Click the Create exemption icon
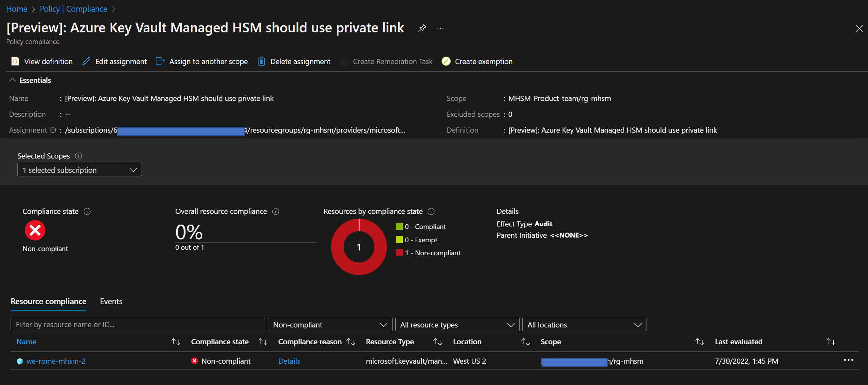Screen dimensions: 868x385 click(x=446, y=61)
